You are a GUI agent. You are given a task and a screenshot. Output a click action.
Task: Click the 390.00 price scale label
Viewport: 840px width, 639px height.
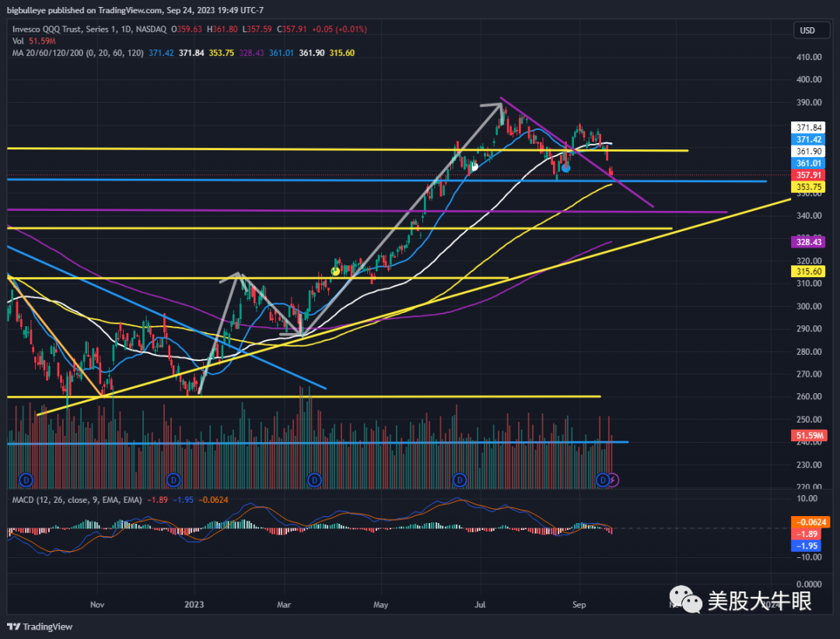[809, 103]
